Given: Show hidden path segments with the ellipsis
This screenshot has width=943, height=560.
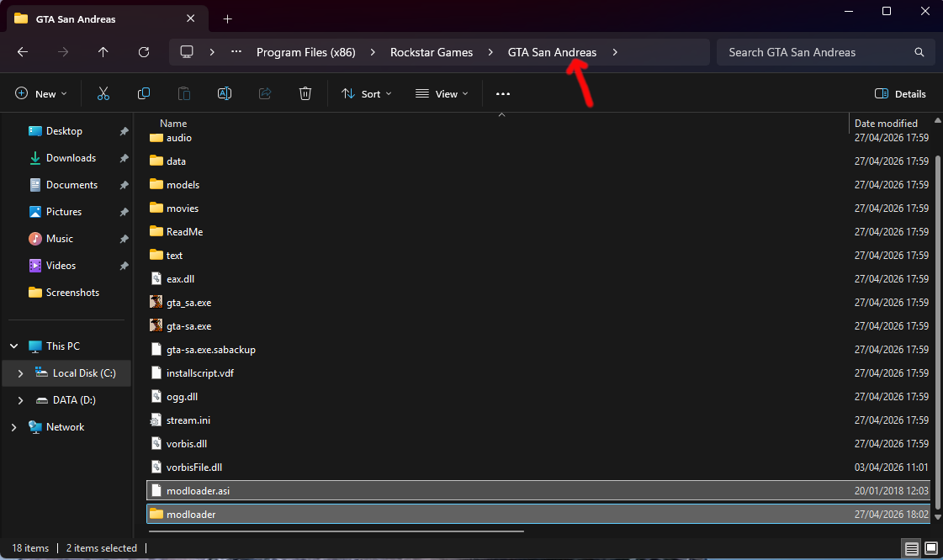Looking at the screenshot, I should (236, 52).
